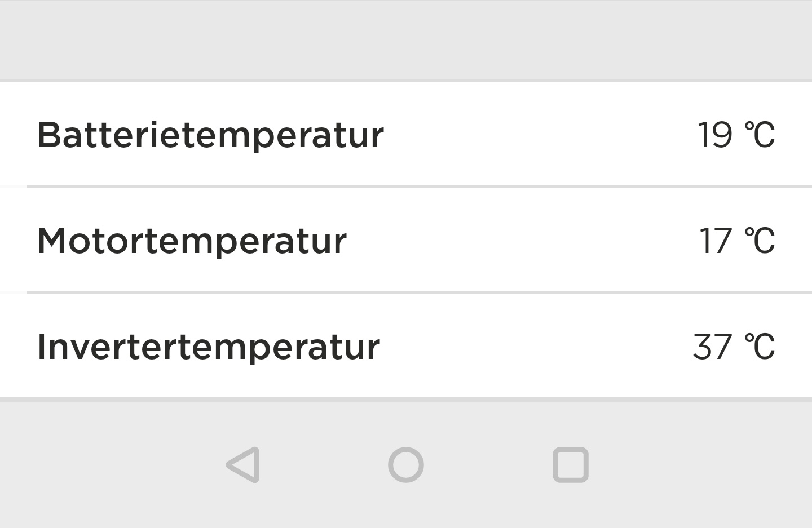Click the °C unit beside 19
This screenshot has height=528, width=812.
760,135
